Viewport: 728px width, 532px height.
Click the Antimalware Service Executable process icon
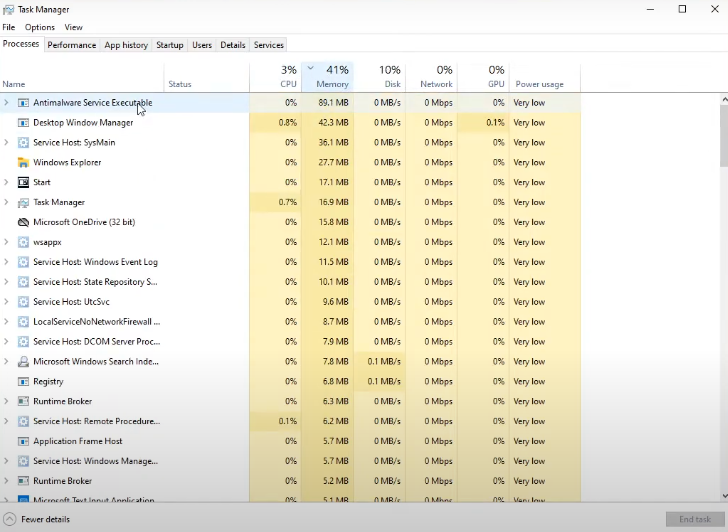click(23, 103)
